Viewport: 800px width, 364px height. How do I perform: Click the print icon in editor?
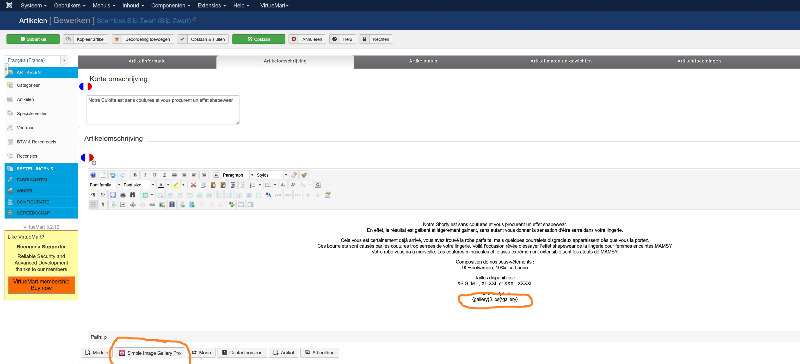(x=123, y=195)
